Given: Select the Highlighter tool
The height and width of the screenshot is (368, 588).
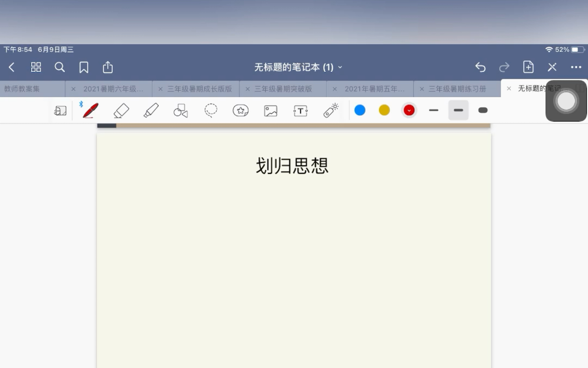Looking at the screenshot, I should click(x=151, y=110).
